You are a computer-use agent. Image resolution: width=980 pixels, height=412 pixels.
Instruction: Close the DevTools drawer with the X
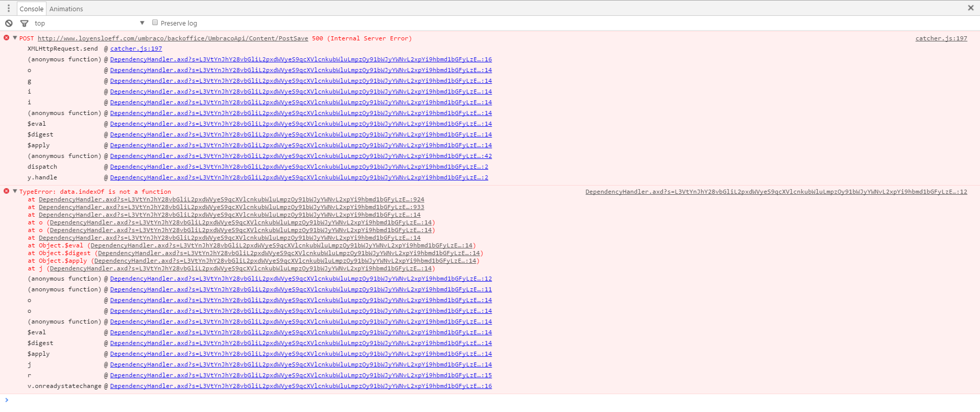[971, 8]
